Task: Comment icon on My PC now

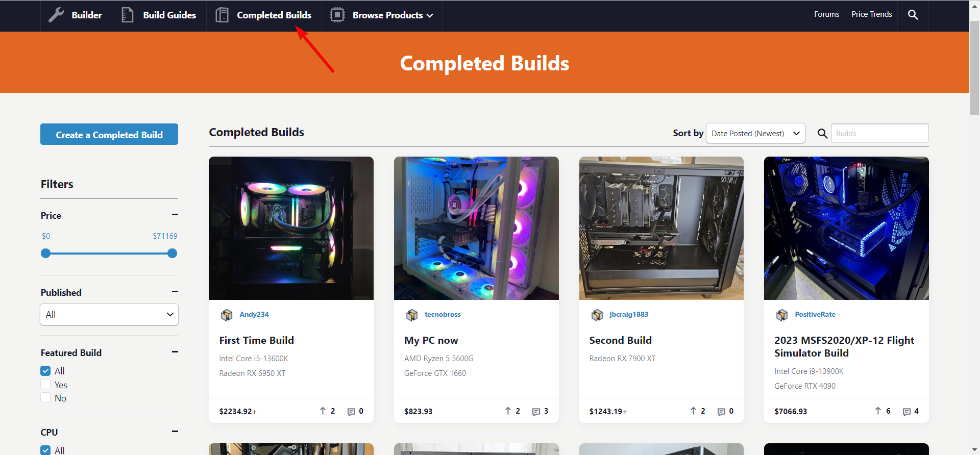Action: (x=536, y=412)
